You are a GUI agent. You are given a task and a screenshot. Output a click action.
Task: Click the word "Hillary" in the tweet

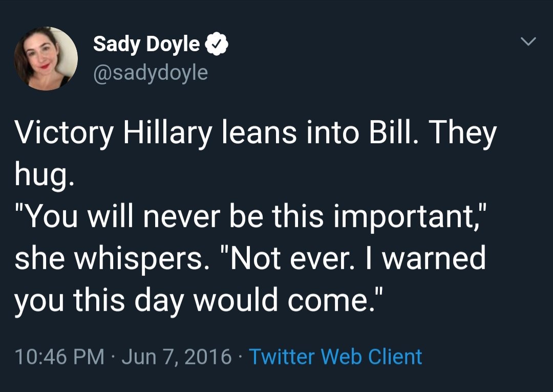click(x=167, y=134)
